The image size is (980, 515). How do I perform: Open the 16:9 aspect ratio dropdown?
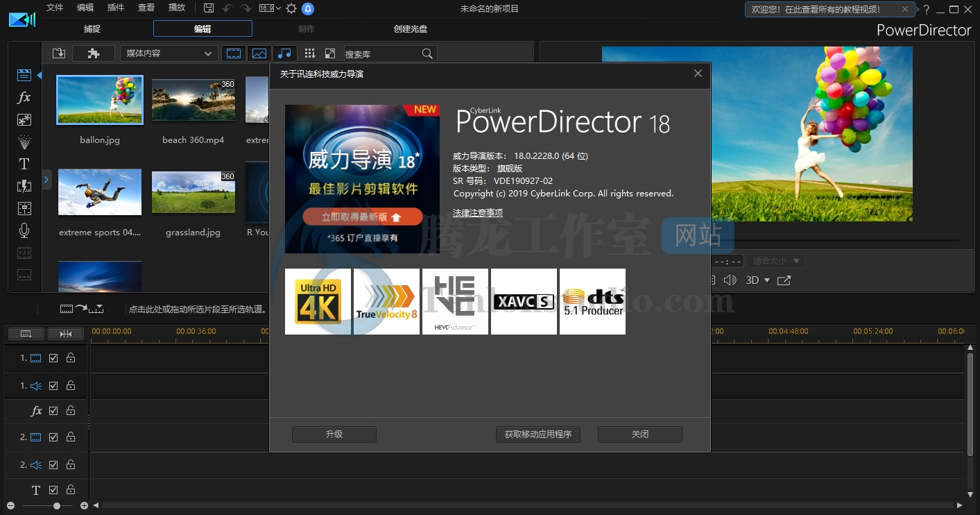(270, 8)
